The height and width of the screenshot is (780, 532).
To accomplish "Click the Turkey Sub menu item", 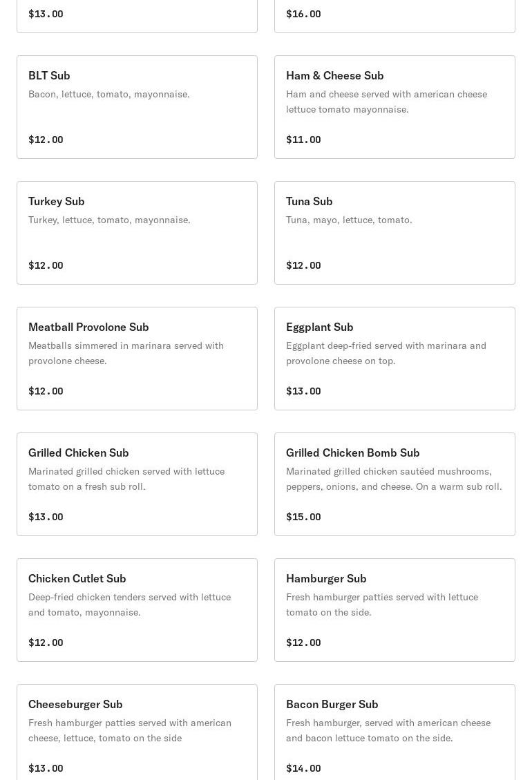I will (x=137, y=233).
